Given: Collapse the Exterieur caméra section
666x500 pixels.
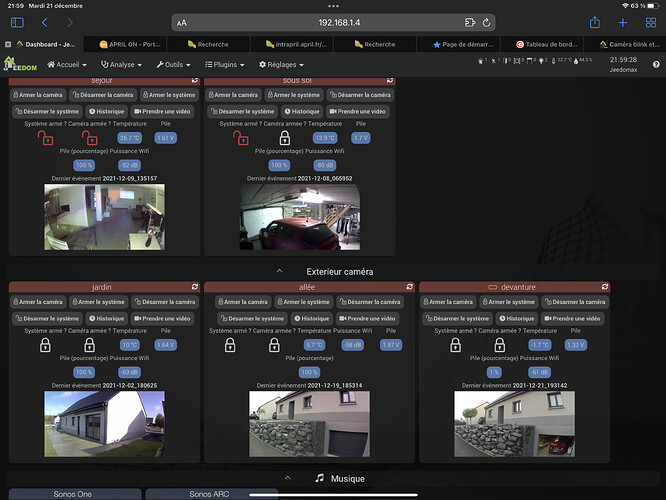Looking at the screenshot, I should (279, 271).
